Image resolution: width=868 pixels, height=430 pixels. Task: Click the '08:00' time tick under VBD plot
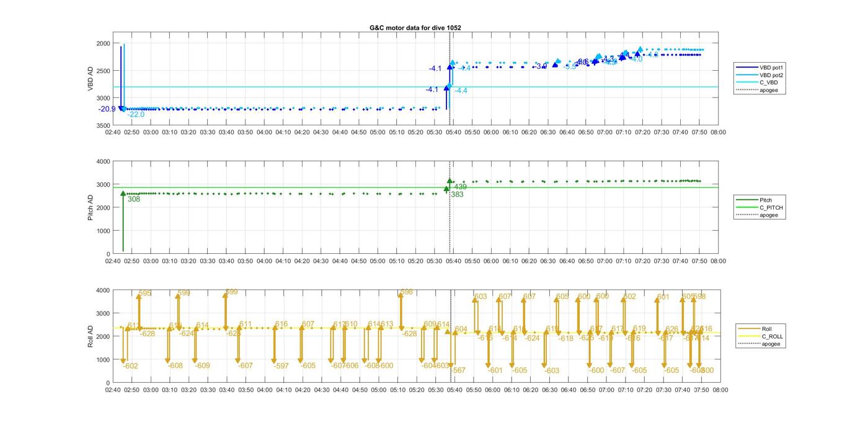719,132
